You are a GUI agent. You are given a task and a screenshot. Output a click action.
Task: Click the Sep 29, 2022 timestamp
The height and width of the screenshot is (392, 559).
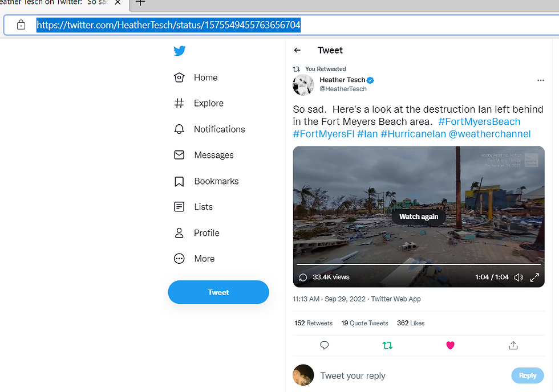(329, 299)
